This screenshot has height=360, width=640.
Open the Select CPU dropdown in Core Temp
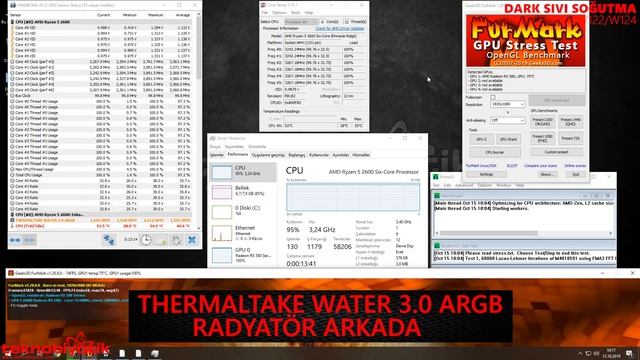(x=301, y=22)
